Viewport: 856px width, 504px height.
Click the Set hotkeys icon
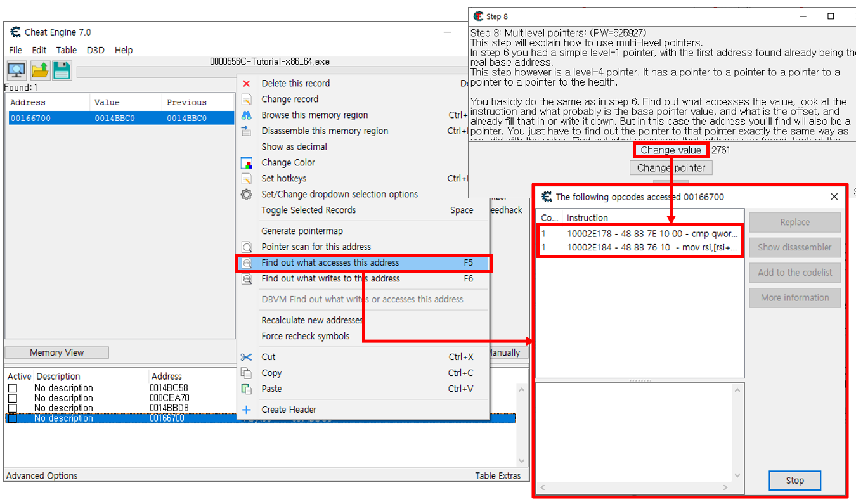247,178
